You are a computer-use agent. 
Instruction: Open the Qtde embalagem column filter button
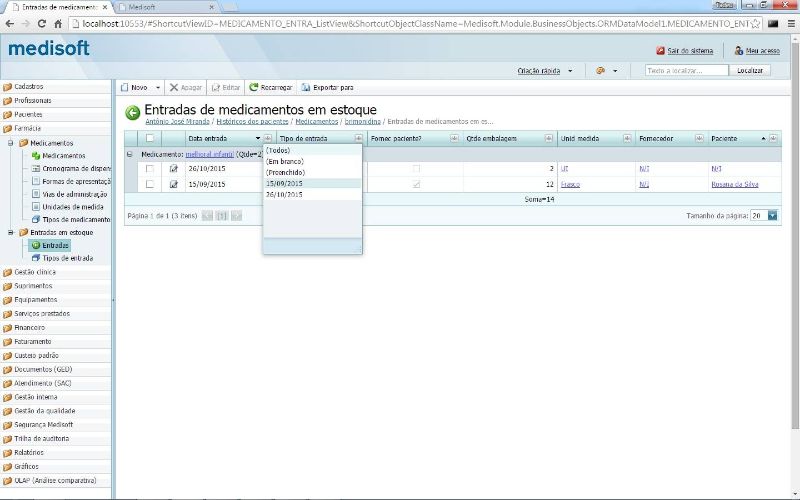pos(549,138)
